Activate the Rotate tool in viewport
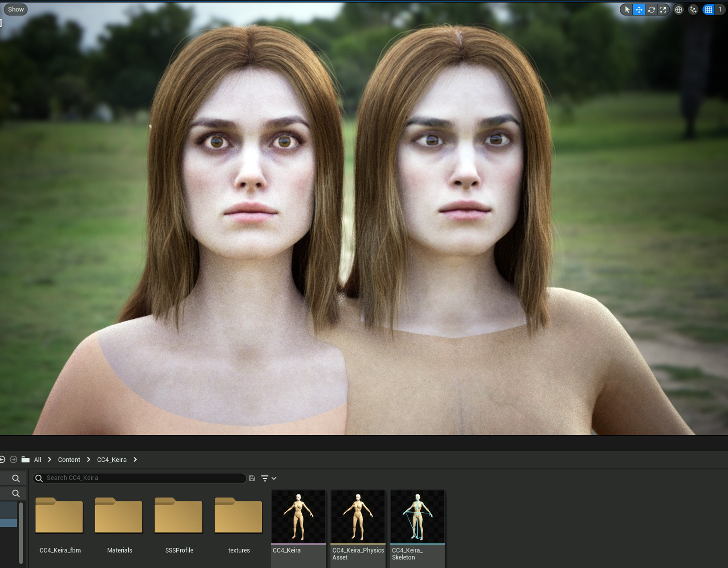 click(651, 10)
